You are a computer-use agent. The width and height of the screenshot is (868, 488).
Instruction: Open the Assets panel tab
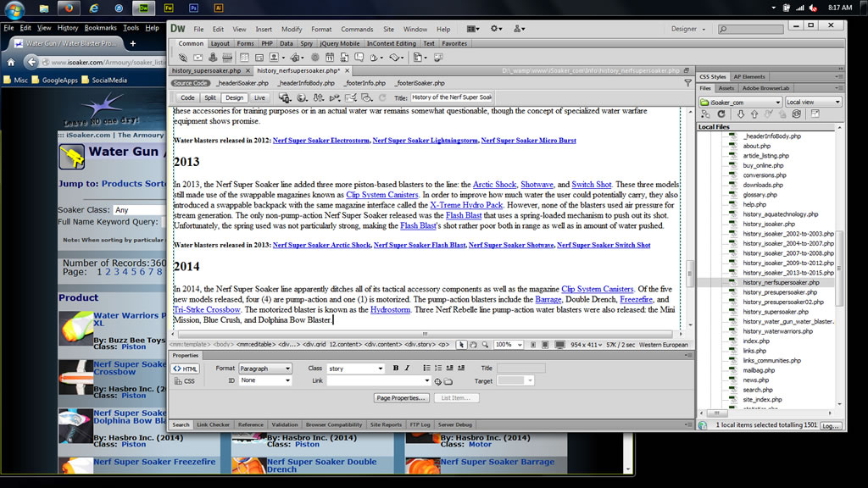726,88
